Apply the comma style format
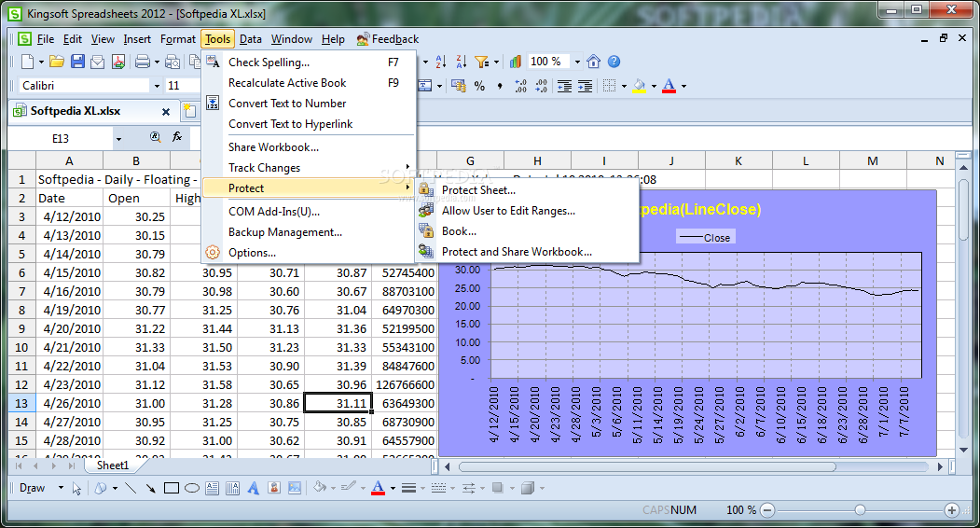 point(500,86)
